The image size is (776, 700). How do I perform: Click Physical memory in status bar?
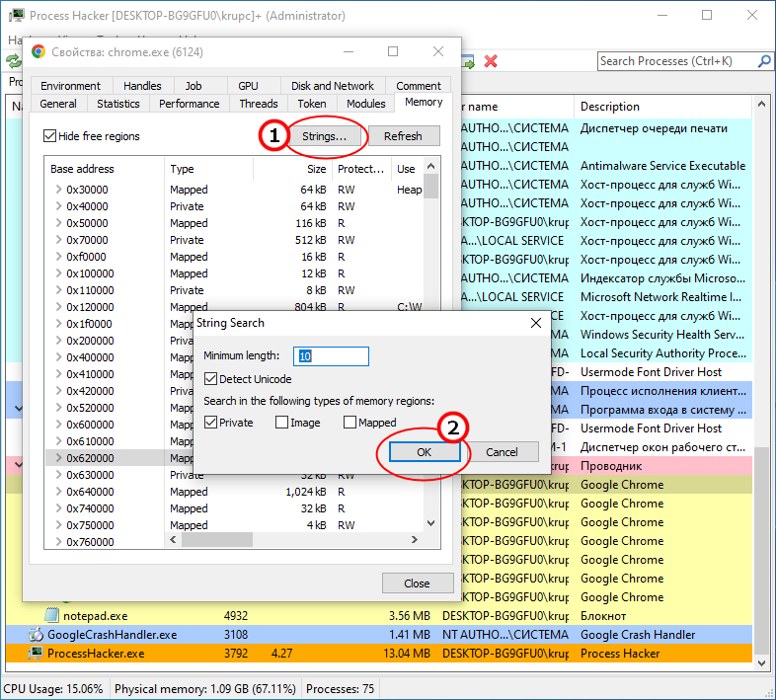pyautogui.click(x=205, y=688)
